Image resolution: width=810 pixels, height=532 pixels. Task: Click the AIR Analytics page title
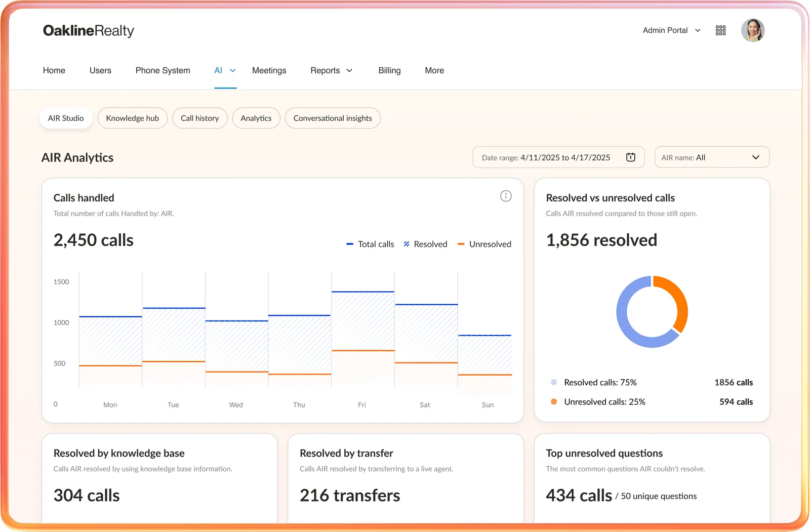click(77, 158)
